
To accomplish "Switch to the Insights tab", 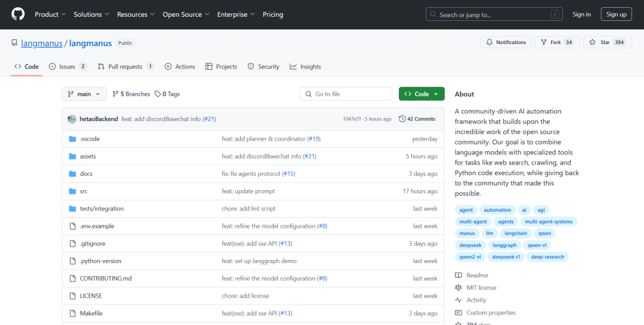I will pos(305,67).
